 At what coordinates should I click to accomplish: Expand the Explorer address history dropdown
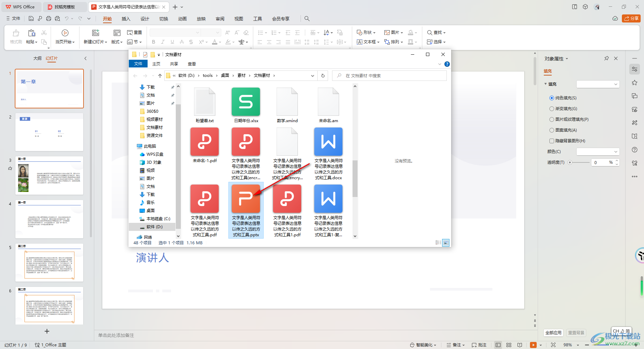[x=312, y=76]
